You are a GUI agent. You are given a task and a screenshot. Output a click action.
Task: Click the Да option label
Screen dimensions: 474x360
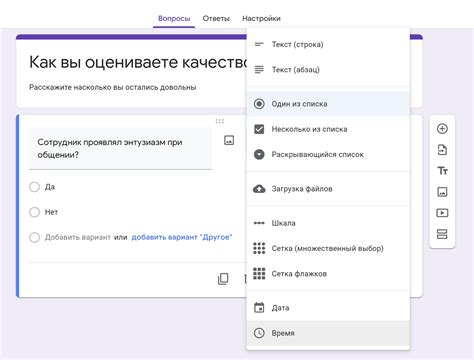50,187
